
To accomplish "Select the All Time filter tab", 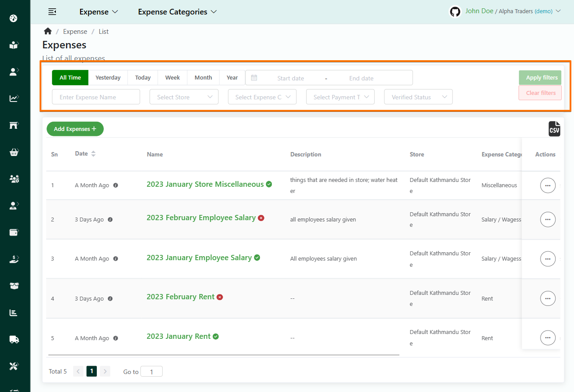I will 70,78.
